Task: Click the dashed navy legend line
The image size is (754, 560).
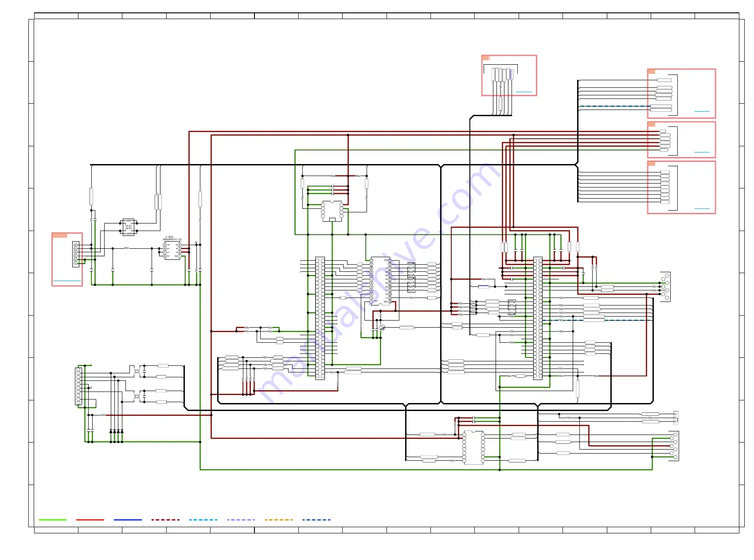Action: [316, 520]
